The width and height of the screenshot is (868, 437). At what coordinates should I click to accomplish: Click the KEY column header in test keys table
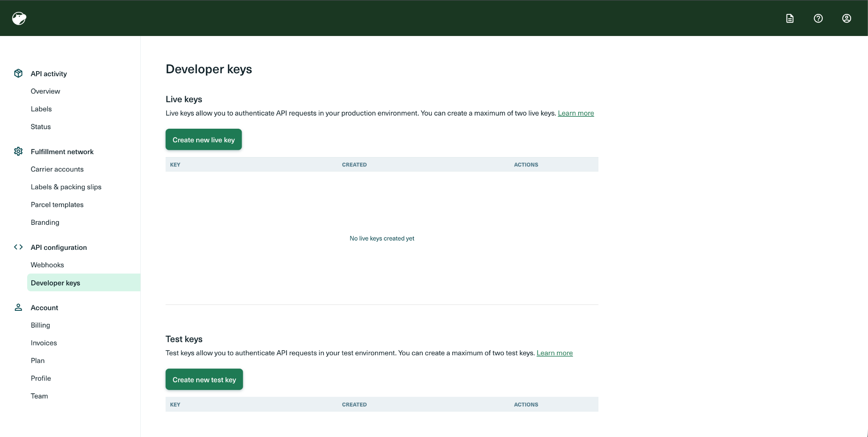(175, 405)
